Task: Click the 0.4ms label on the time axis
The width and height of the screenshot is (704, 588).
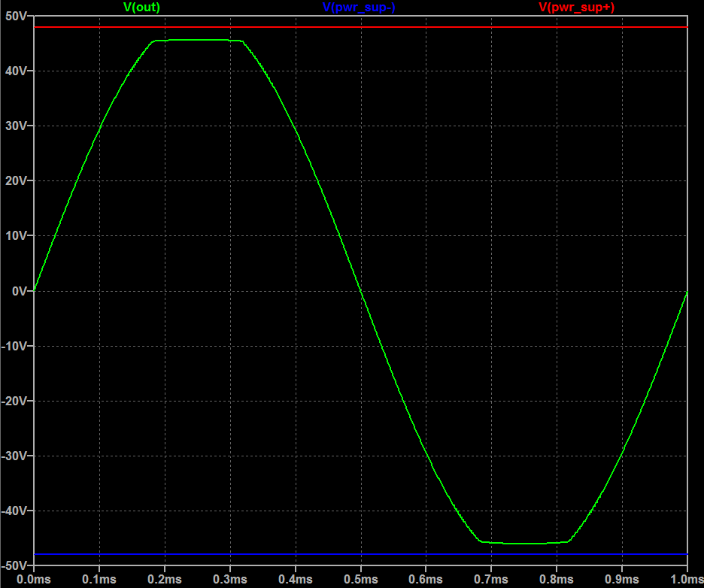Action: (x=296, y=580)
